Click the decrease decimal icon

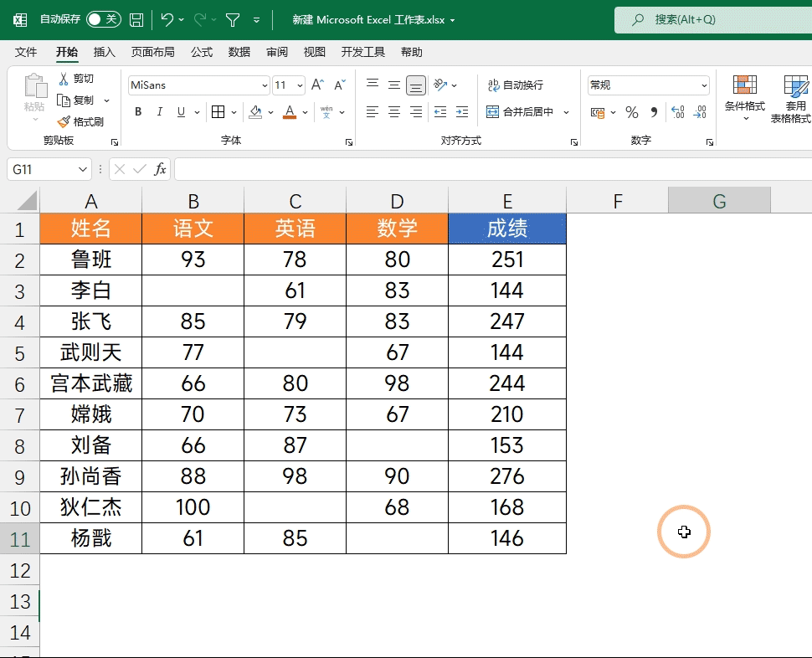pyautogui.click(x=700, y=112)
